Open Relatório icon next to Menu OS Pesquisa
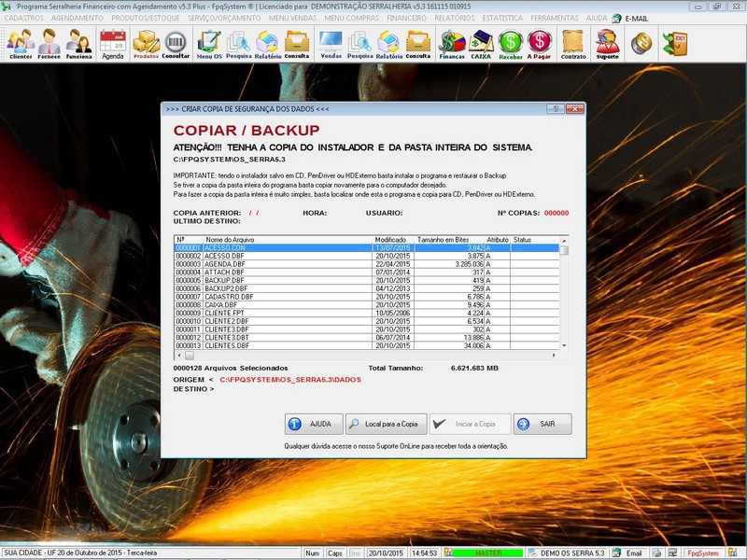This screenshot has width=747, height=560. [x=268, y=44]
